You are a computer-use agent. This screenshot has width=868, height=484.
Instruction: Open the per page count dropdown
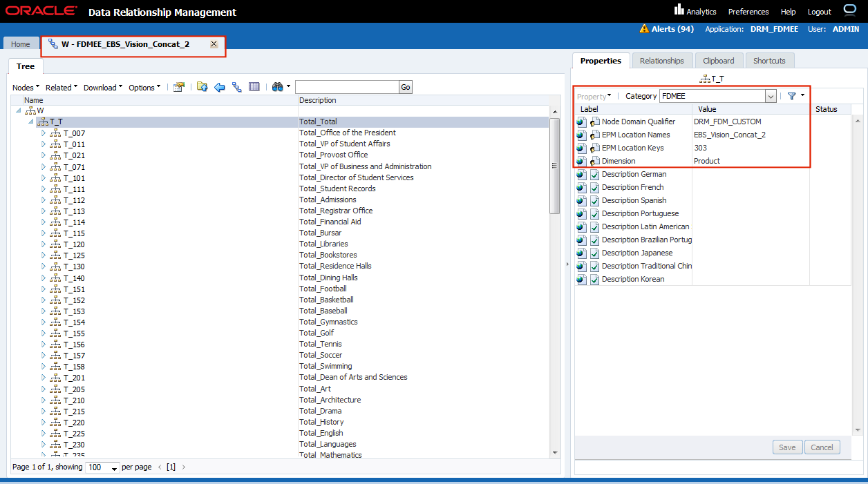point(102,467)
